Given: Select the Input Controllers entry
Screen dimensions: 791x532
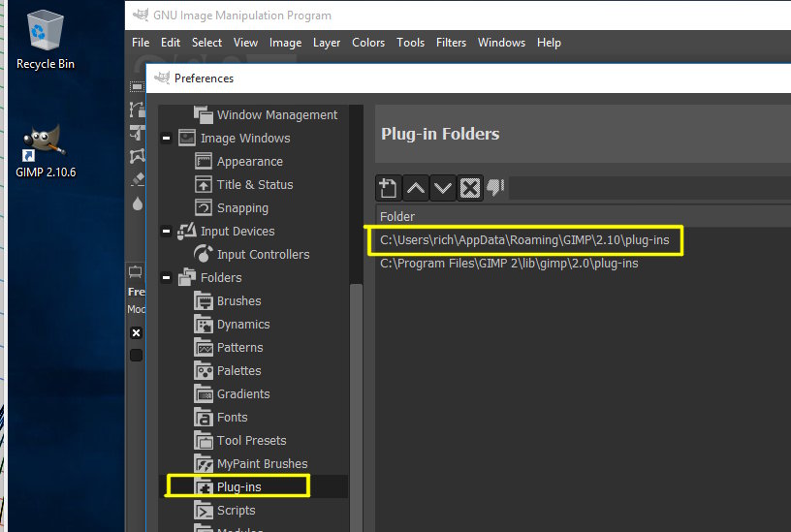Looking at the screenshot, I should (x=264, y=254).
